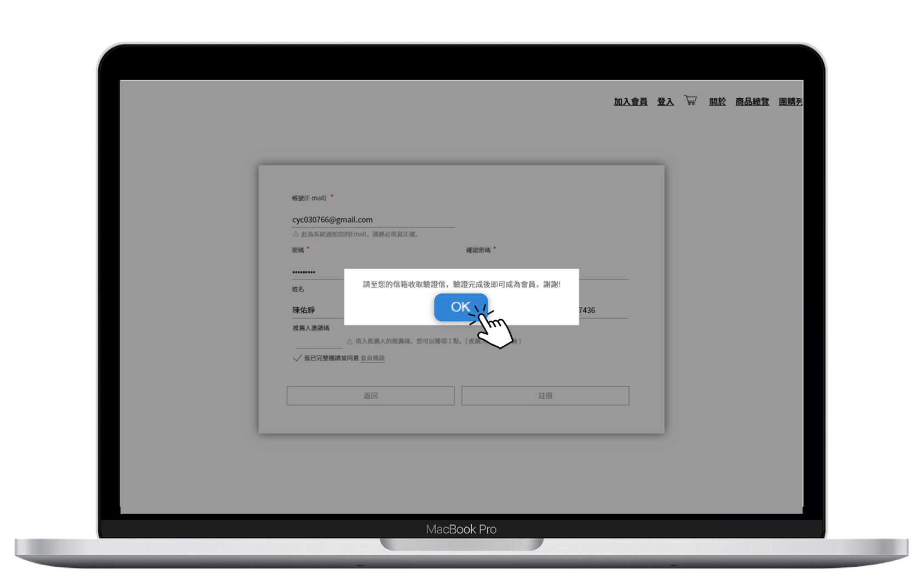This screenshot has height=587, width=924.
Task: Click the warning triangle beside the referral code hint
Action: pyautogui.click(x=349, y=341)
